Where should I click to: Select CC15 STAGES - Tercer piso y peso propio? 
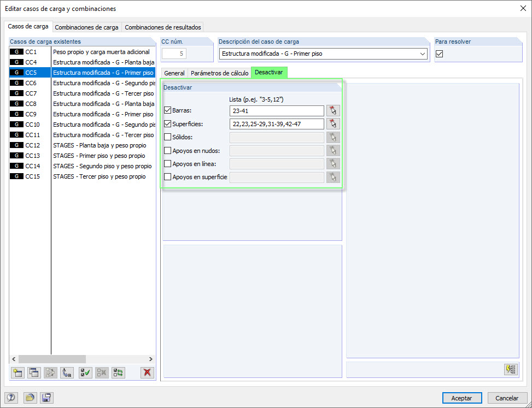click(x=82, y=176)
